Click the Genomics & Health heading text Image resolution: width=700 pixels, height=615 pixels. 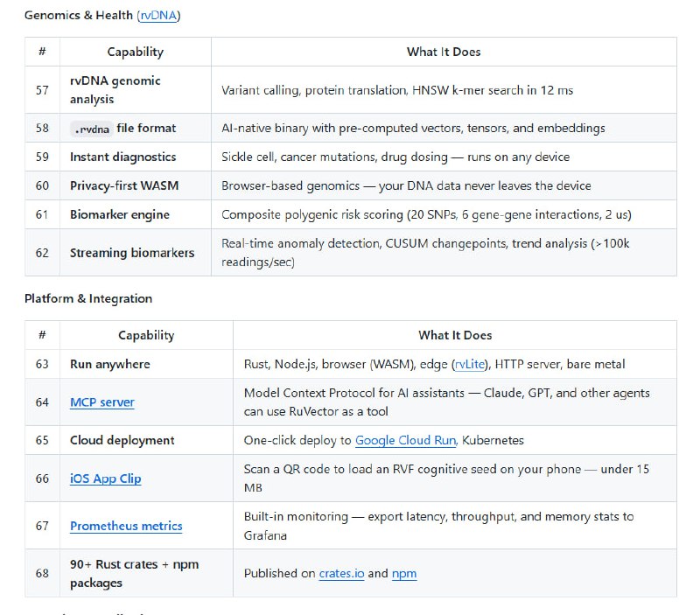tap(79, 15)
